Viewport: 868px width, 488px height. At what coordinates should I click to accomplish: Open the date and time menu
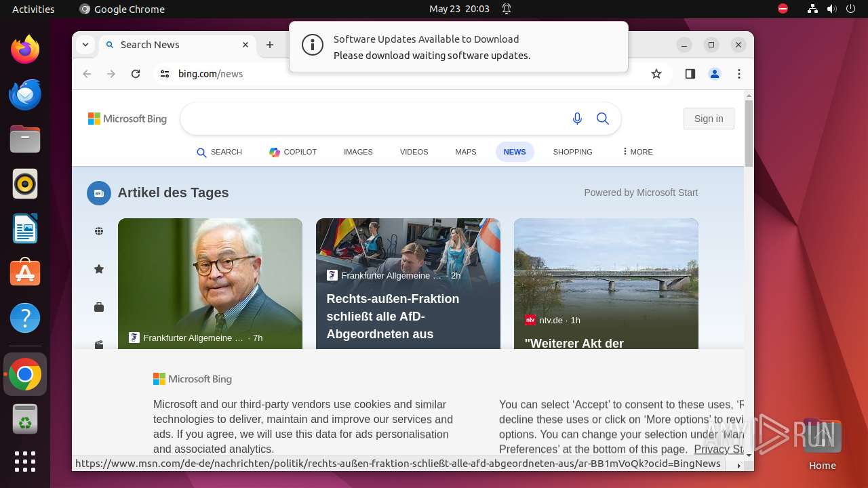coord(459,9)
